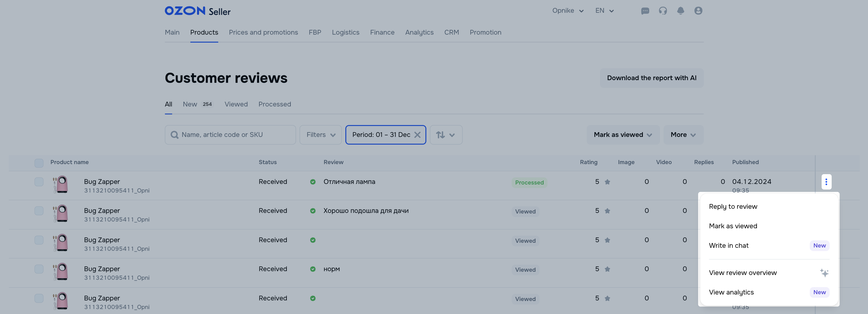This screenshot has width=868, height=314.
Task: Expand the Filters dropdown
Action: tap(320, 135)
